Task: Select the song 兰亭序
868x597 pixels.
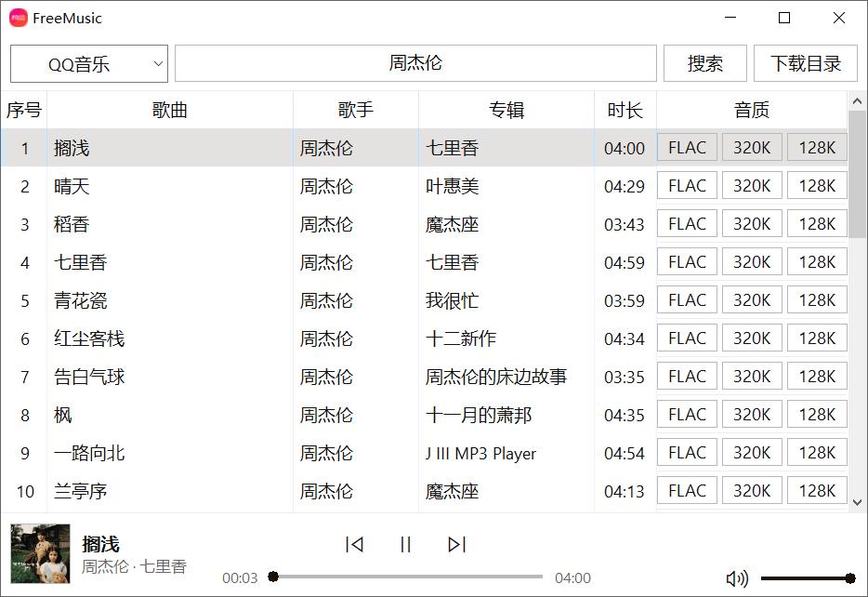Action: point(80,492)
